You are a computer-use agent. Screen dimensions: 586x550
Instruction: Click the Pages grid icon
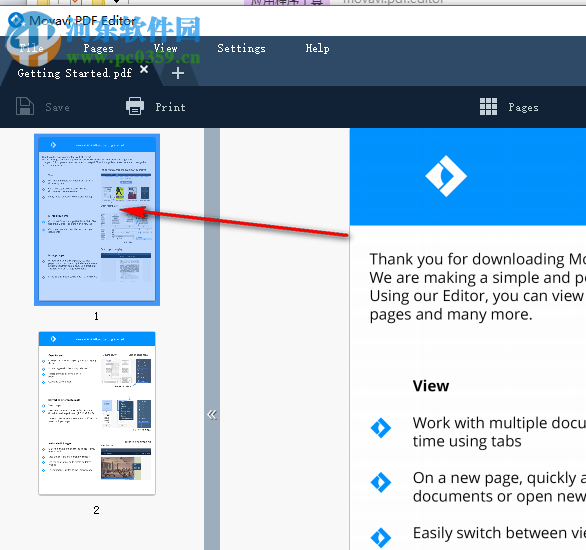tap(488, 106)
